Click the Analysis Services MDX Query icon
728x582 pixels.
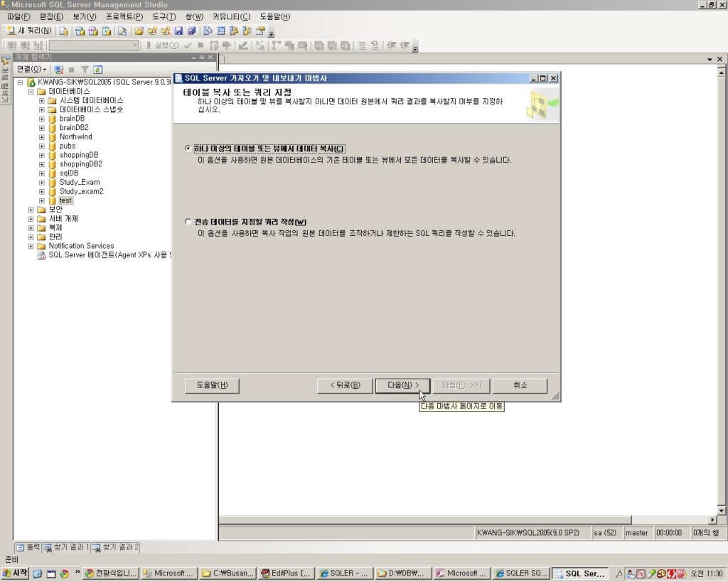(80, 31)
